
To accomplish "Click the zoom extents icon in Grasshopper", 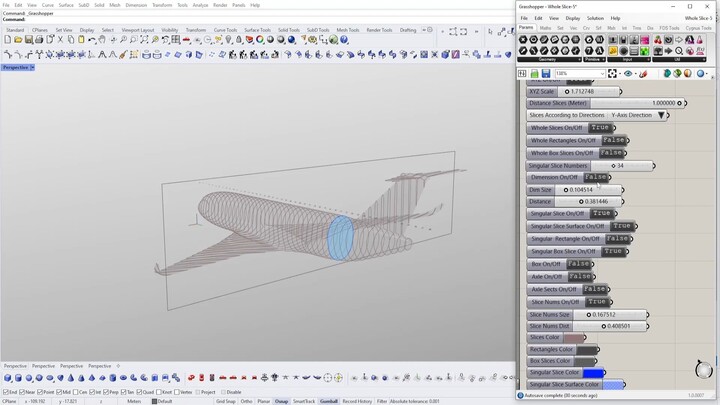I will point(612,73).
